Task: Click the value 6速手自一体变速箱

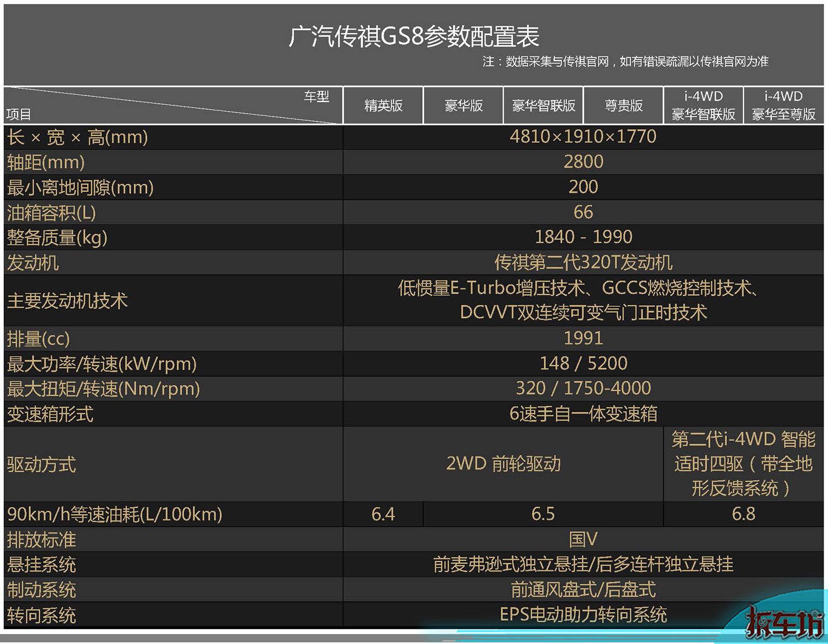Action: (x=583, y=414)
